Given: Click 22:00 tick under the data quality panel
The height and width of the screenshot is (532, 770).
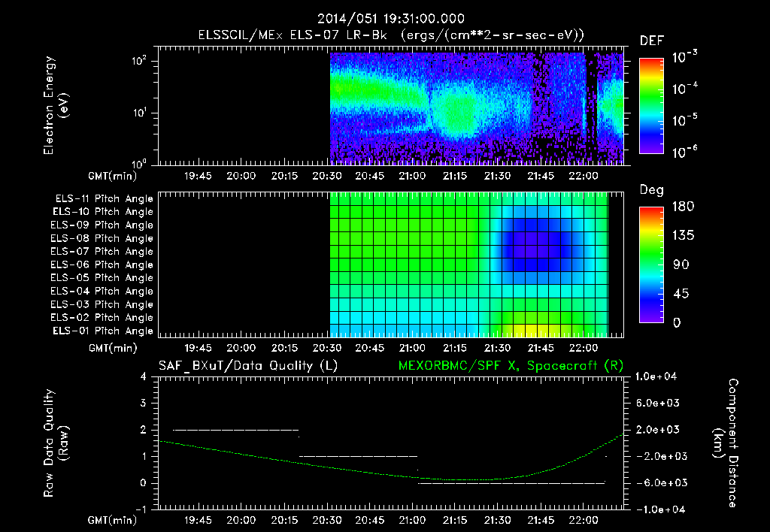Looking at the screenshot, I should [584, 520].
